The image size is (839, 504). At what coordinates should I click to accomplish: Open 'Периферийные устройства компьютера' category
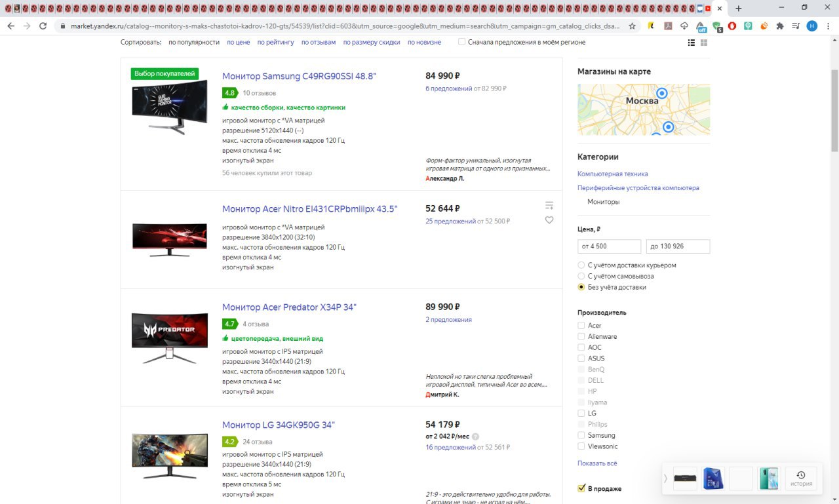[638, 187]
